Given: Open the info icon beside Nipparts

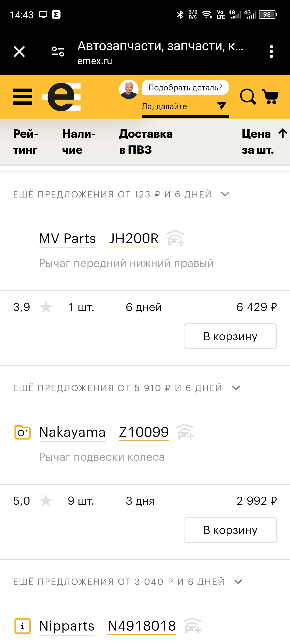Looking at the screenshot, I should [22, 626].
